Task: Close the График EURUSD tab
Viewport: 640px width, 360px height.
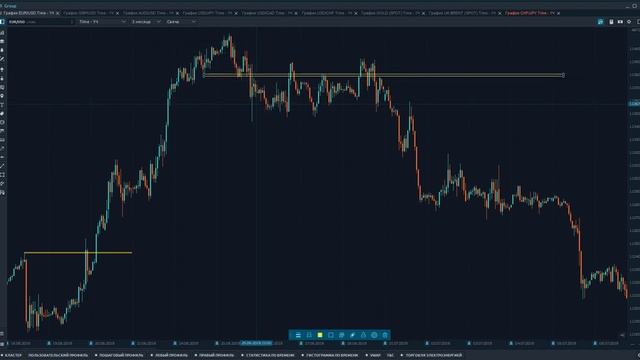Action: point(58,13)
